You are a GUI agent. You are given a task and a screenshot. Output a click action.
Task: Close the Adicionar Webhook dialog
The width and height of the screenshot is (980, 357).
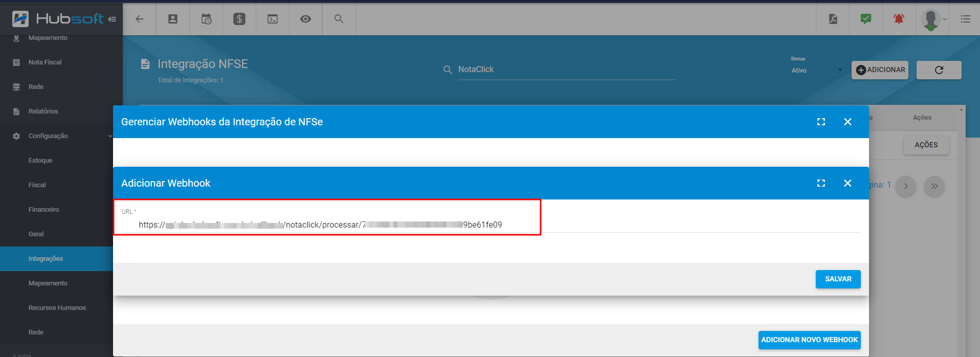(848, 183)
